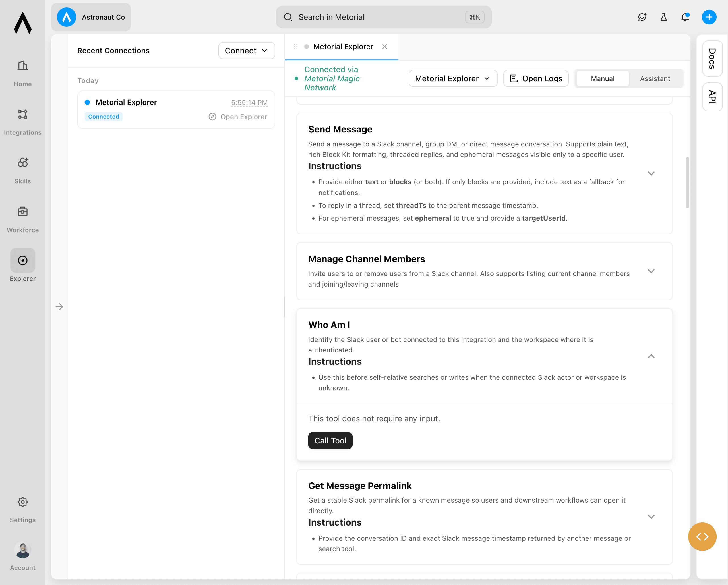Screen dimensions: 728x585
Task: Open the Docs side panel
Action: (x=712, y=58)
